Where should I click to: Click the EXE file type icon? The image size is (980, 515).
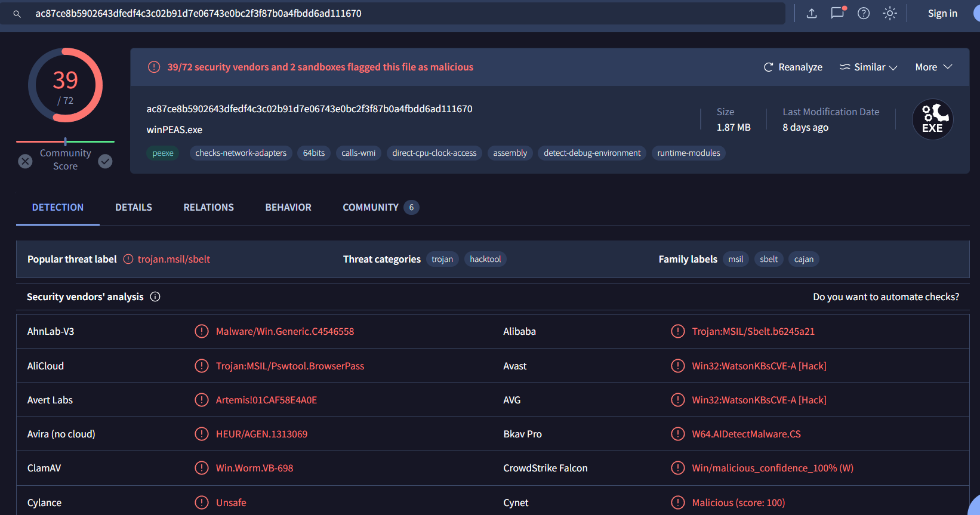932,119
